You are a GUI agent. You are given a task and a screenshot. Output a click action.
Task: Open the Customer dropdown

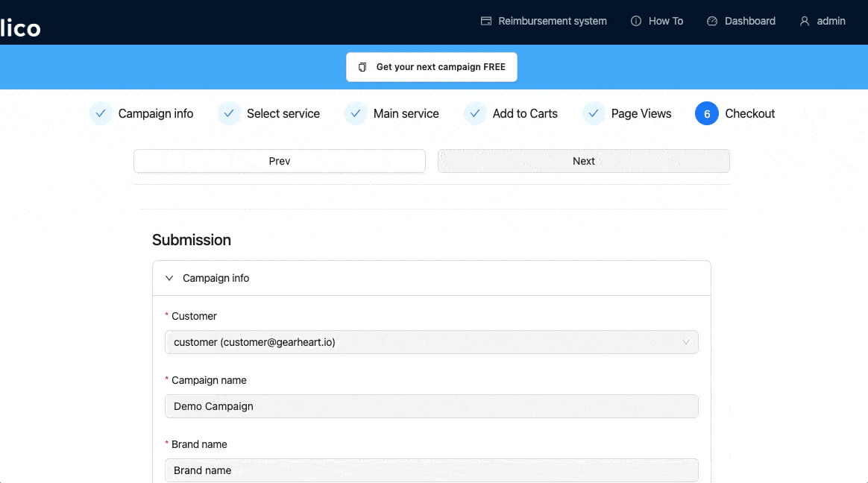[x=432, y=342]
